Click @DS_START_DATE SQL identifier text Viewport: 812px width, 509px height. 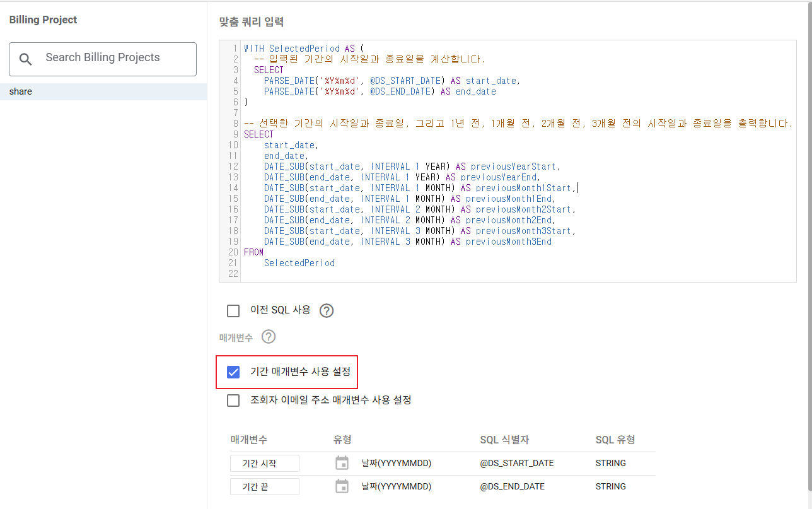[x=517, y=463]
